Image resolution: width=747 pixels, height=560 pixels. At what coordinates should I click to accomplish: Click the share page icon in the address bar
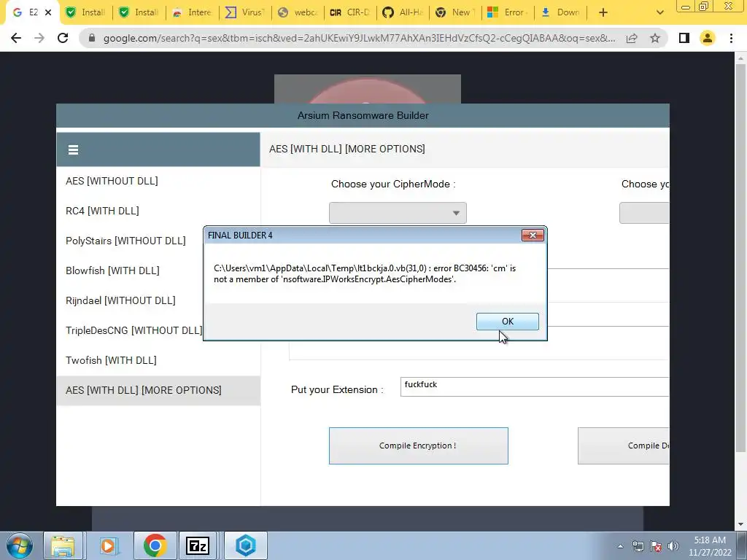pyautogui.click(x=632, y=38)
